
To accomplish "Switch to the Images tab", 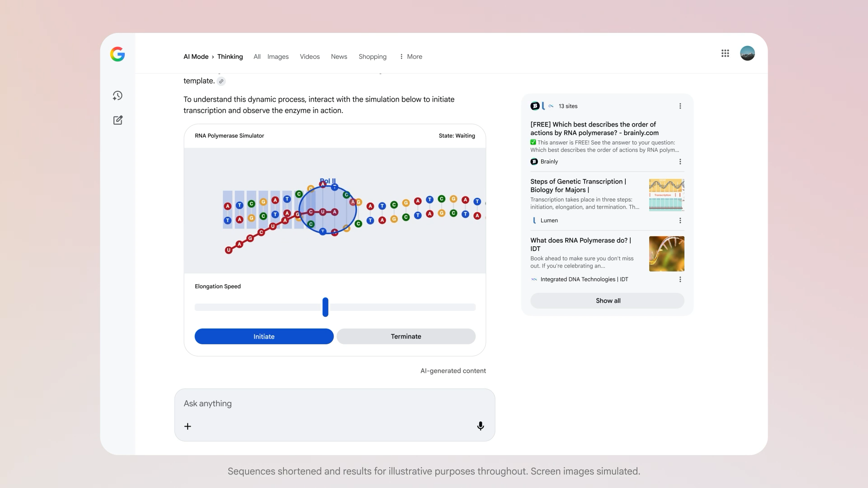I will tap(278, 56).
